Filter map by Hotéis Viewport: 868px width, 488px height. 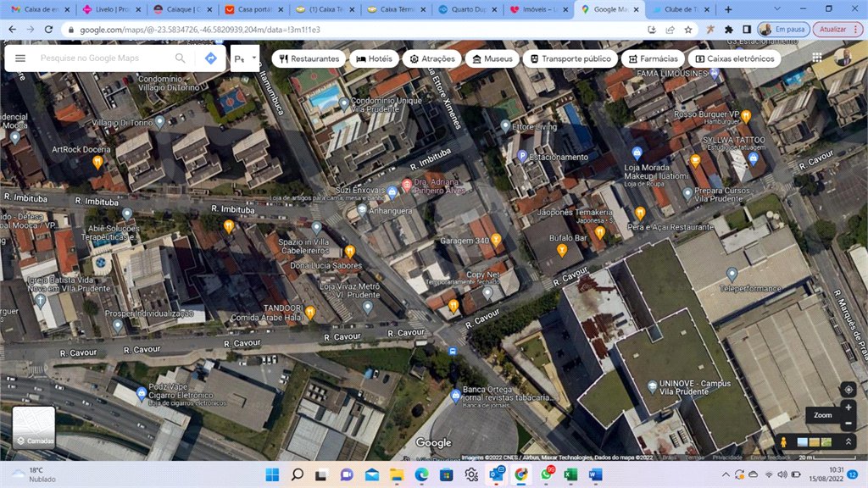374,58
